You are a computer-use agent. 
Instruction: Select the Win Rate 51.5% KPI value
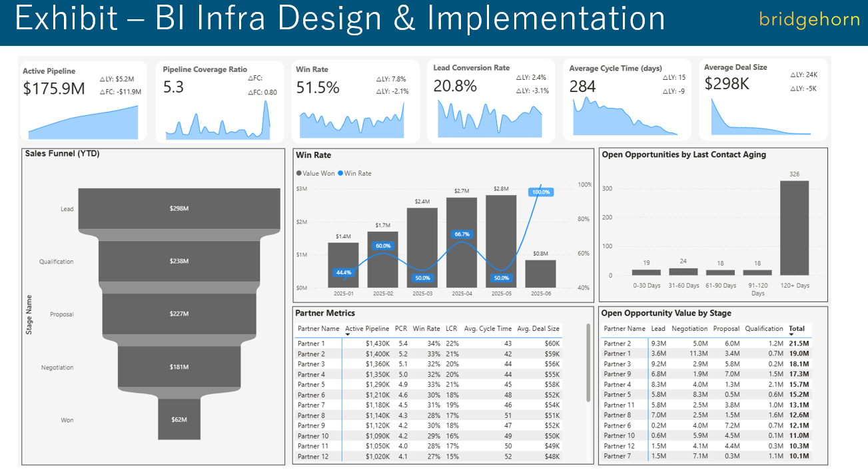click(x=318, y=87)
